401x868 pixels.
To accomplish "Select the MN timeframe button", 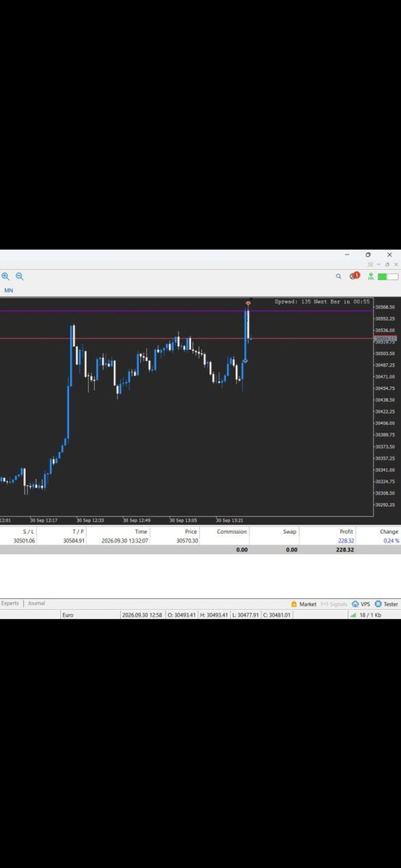I will tap(9, 291).
